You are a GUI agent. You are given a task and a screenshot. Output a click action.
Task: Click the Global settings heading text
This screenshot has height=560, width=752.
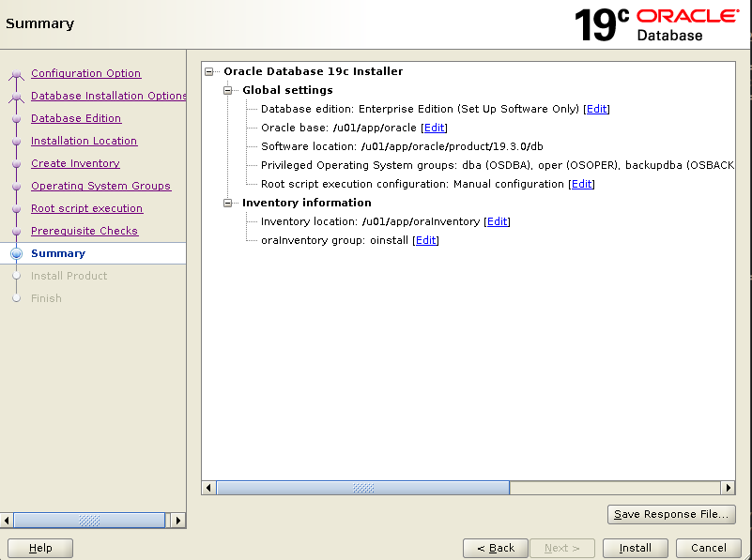[287, 90]
